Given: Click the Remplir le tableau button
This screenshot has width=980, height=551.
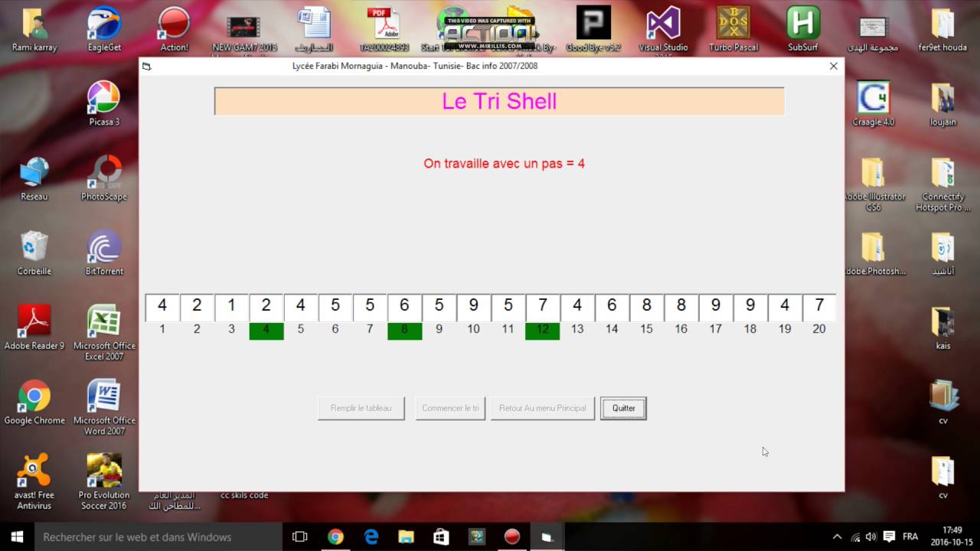Looking at the screenshot, I should [x=361, y=408].
